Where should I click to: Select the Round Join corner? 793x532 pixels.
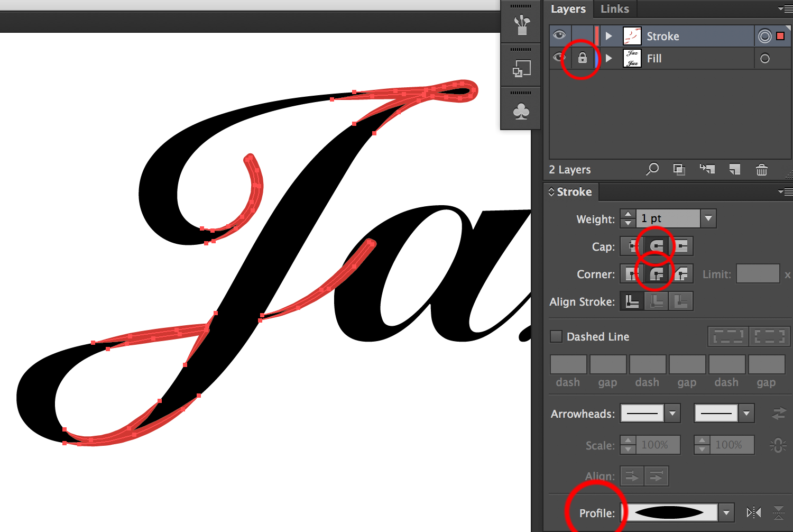tap(656, 274)
